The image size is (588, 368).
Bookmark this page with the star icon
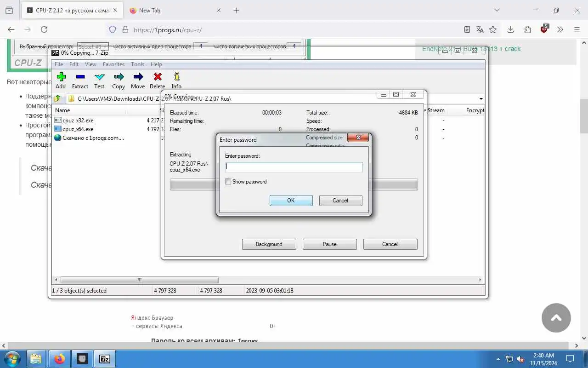pos(493,29)
